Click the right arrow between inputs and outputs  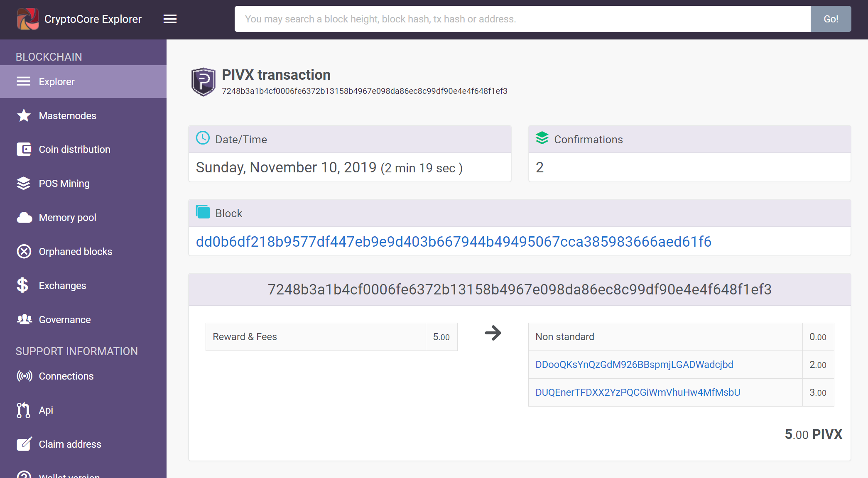493,333
